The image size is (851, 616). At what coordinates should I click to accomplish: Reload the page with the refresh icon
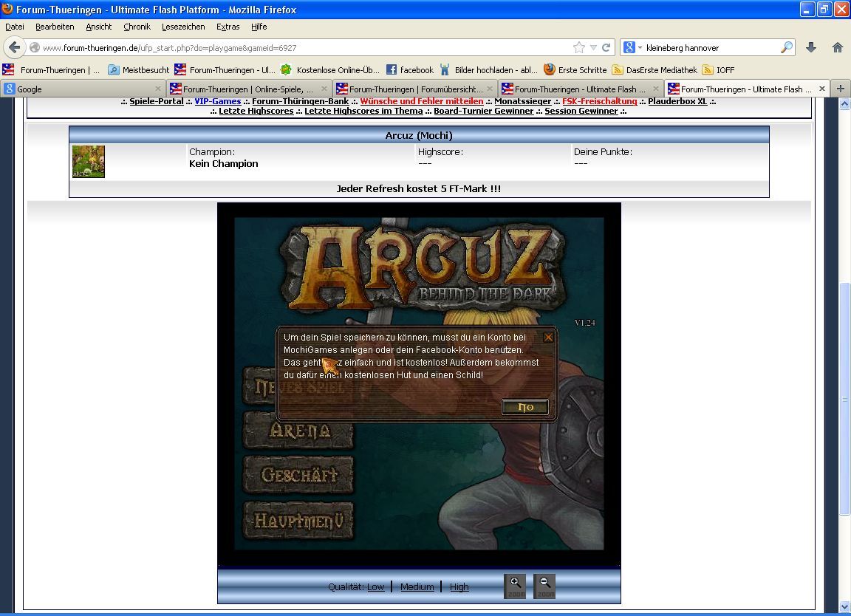tap(606, 48)
